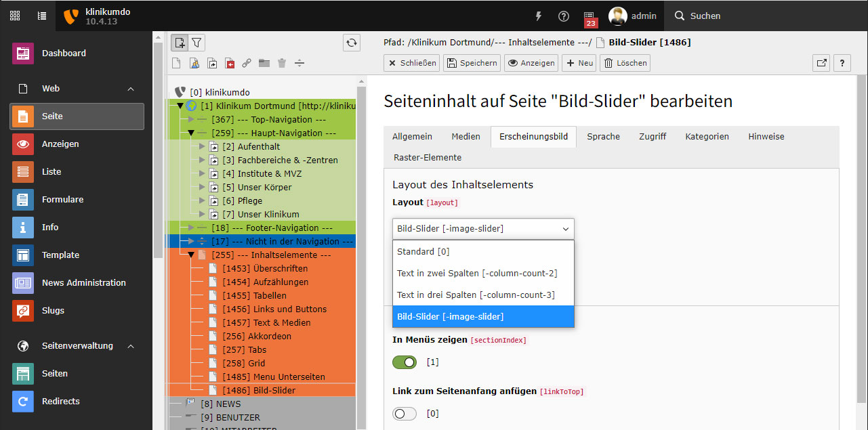Collapse the Haupt-Navigation tree node
Viewport: 868px width, 430px height.
click(x=191, y=133)
